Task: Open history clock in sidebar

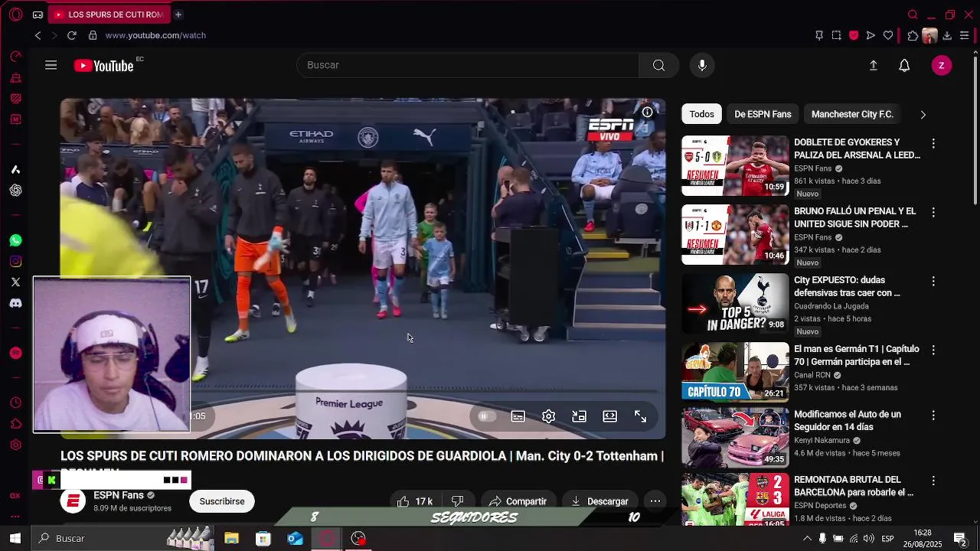Action: click(15, 403)
